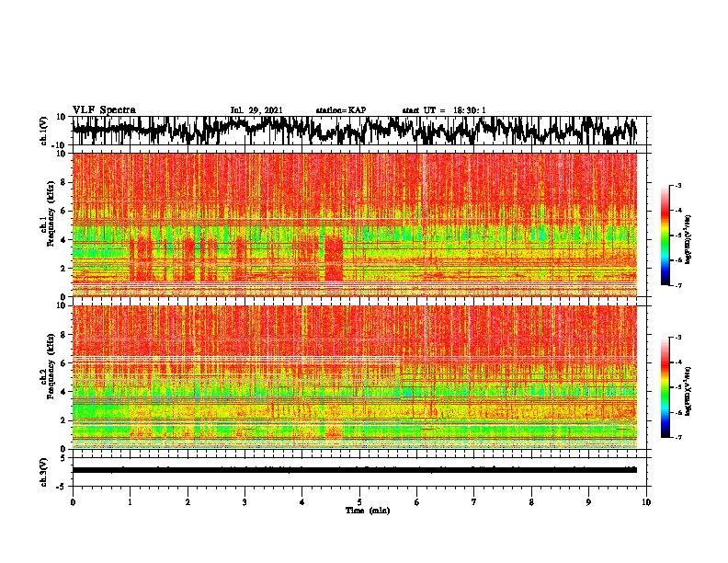Click the time axis tick label "0"
Viewport: 728px width, 563px height.
coord(73,502)
